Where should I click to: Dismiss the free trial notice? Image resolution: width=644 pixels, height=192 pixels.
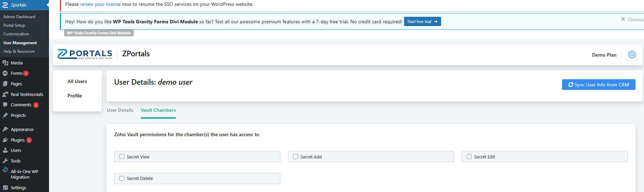pos(632,20)
